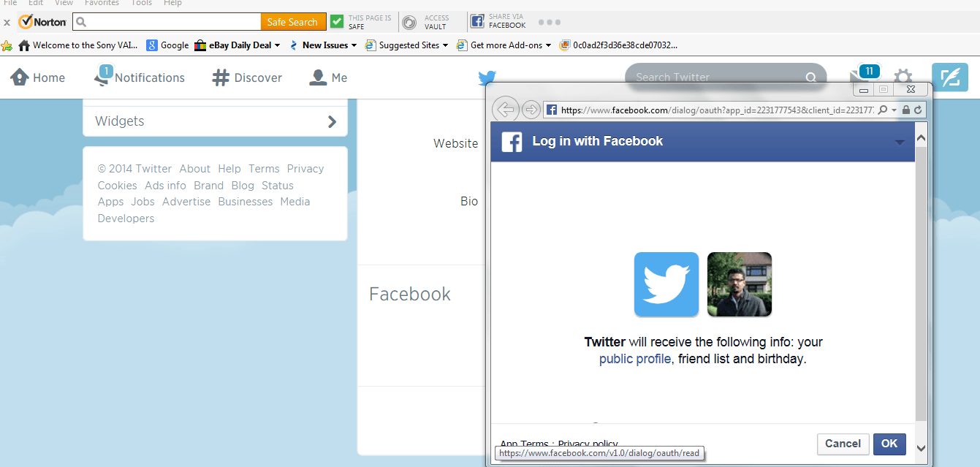Open the Help footer link
Image resolution: width=980 pixels, height=467 pixels.
pos(229,169)
